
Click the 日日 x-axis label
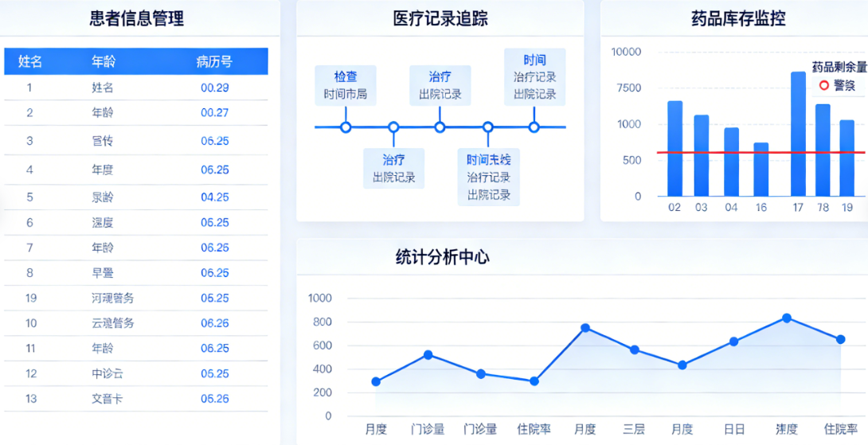pyautogui.click(x=734, y=429)
